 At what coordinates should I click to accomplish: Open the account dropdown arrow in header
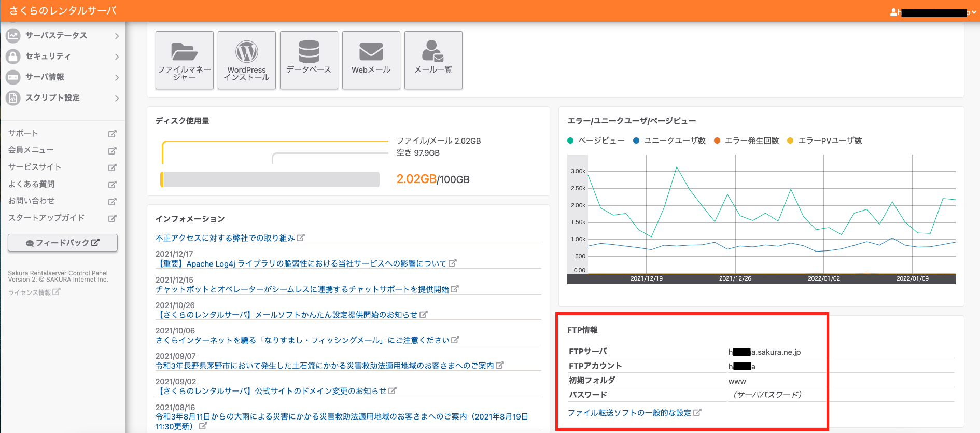point(974,12)
